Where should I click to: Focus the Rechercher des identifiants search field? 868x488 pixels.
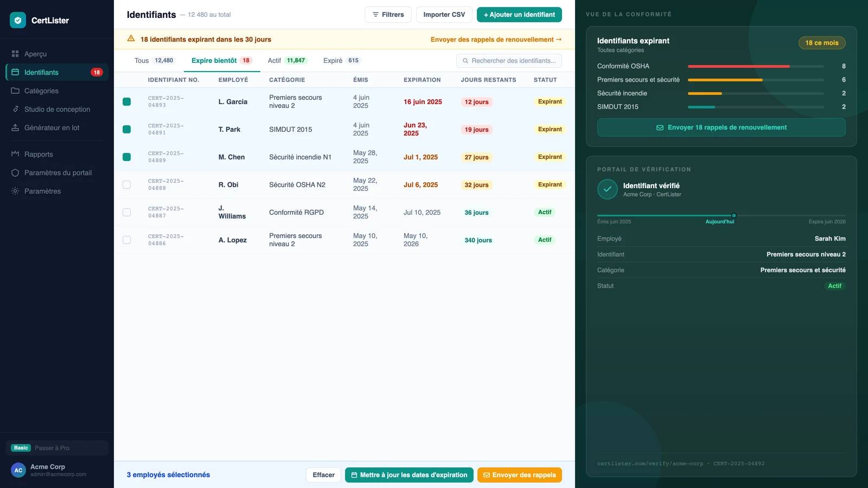509,61
